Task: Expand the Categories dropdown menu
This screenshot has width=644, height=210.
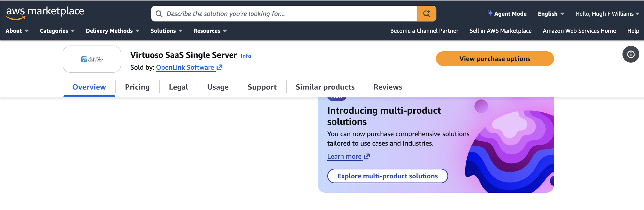Action: click(x=57, y=31)
